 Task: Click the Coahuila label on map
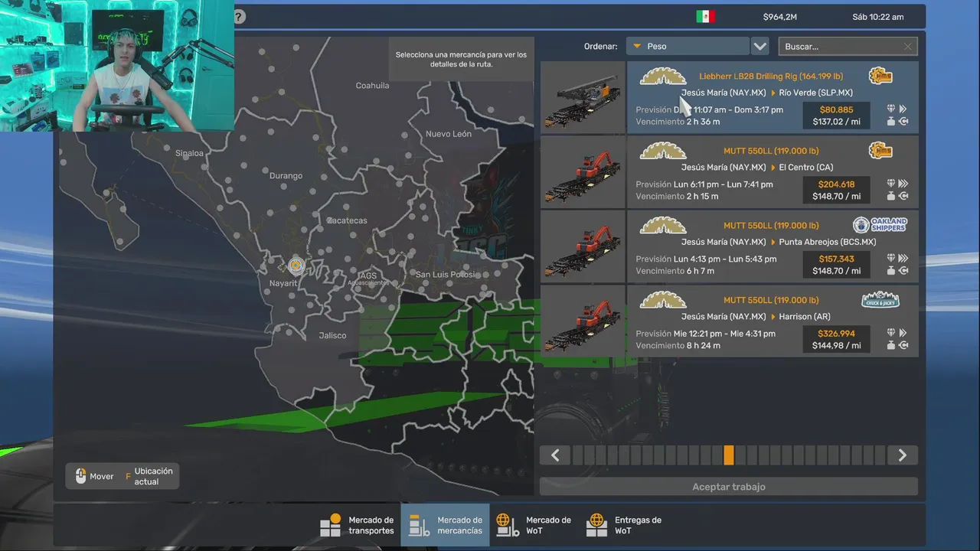coord(373,86)
